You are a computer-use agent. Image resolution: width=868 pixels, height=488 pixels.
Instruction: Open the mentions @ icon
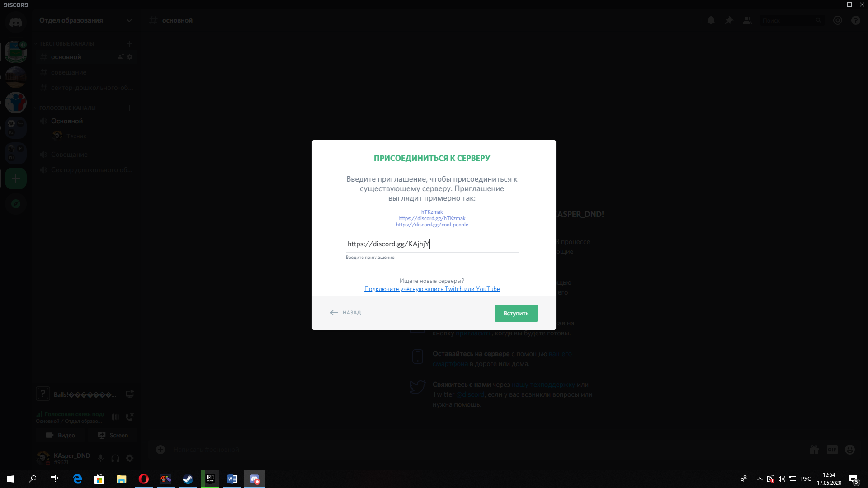pos(838,20)
